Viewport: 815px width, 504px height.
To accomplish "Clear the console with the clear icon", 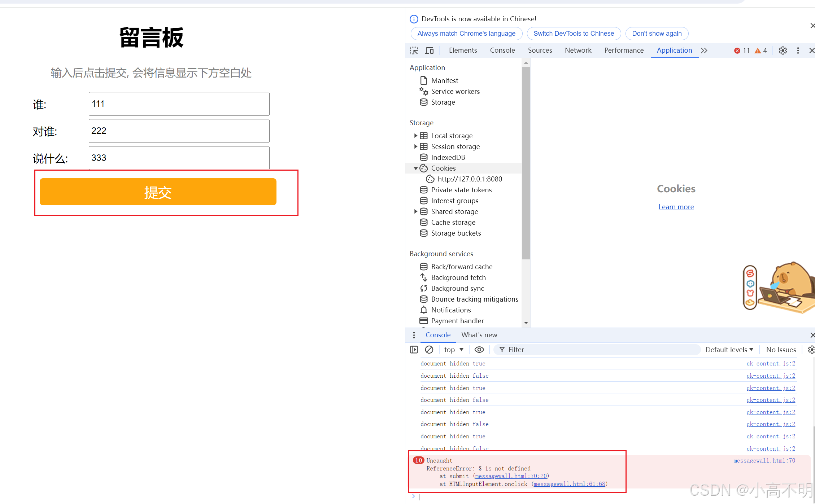I will 429,350.
